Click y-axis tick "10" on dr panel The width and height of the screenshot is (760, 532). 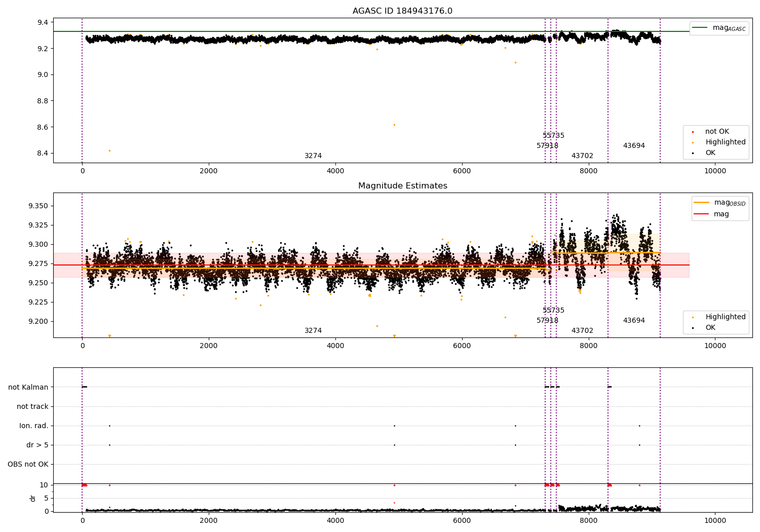pyautogui.click(x=44, y=485)
